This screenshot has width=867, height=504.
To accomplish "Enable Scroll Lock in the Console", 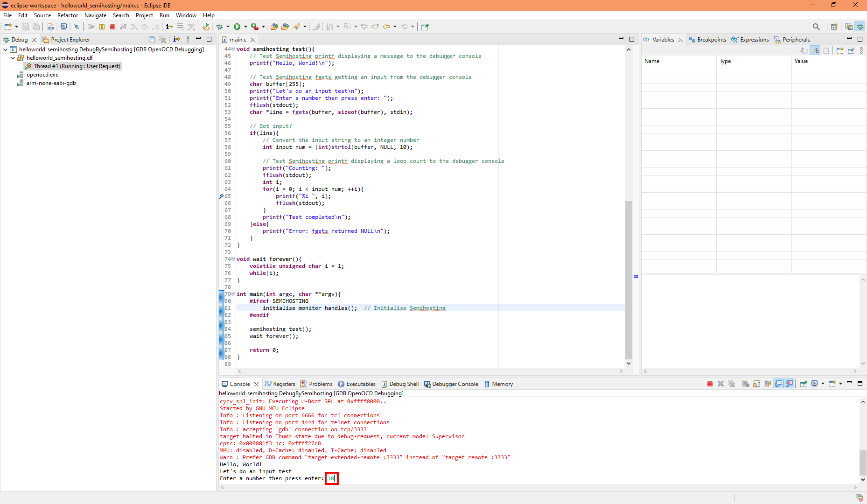I will pos(756,384).
